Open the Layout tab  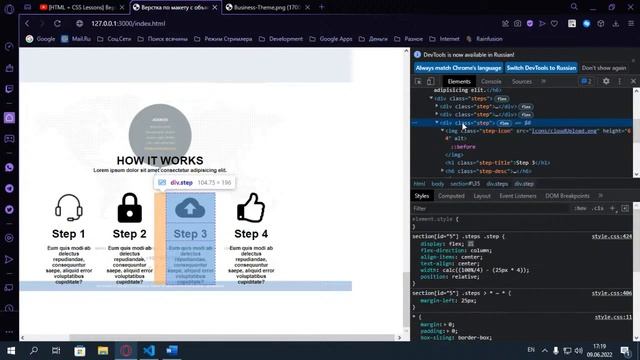coord(482,196)
